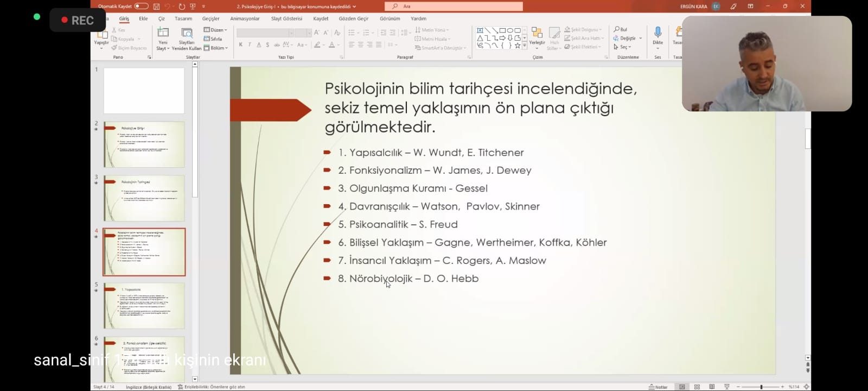Open the Customize Quick Access Toolbar arrow
This screenshot has width=868, height=391.
pyautogui.click(x=203, y=7)
